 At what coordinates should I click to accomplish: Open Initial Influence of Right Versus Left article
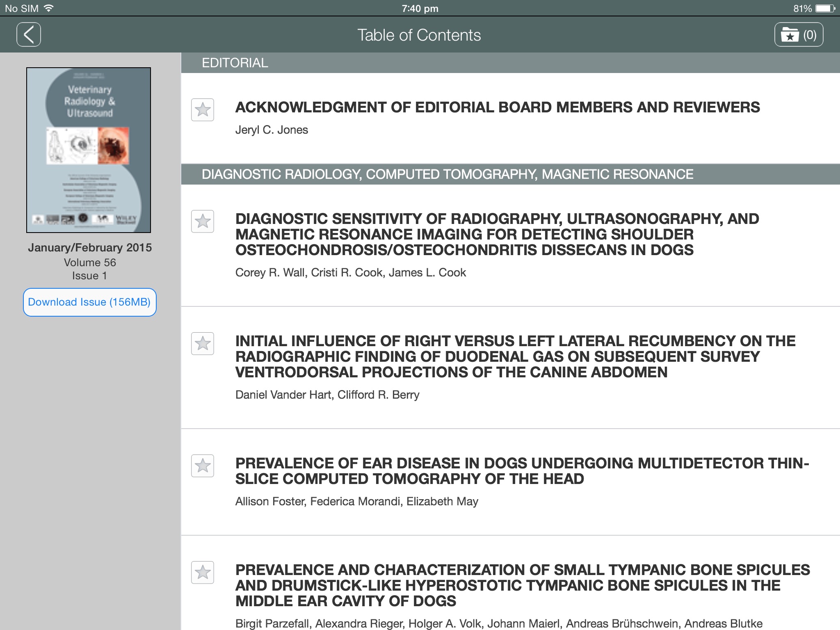(x=515, y=356)
